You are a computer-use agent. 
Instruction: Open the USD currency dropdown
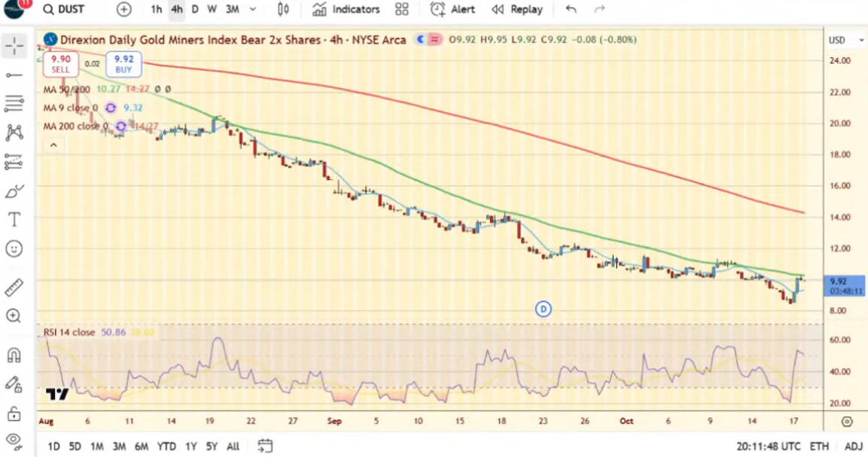tap(845, 41)
